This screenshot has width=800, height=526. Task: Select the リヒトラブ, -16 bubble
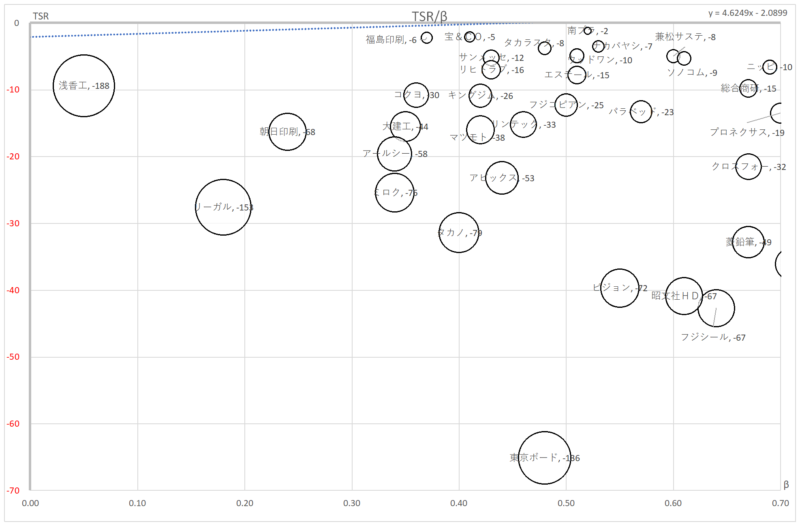(x=491, y=69)
